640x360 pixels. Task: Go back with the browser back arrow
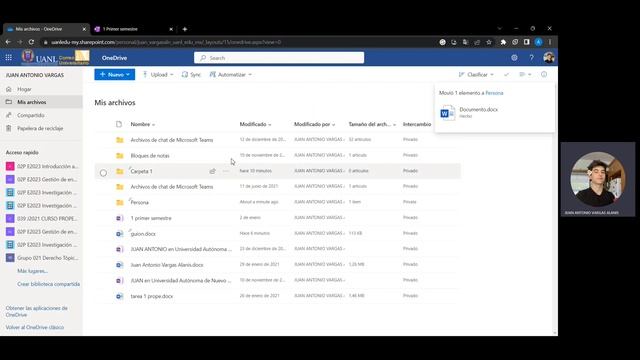tap(8, 42)
